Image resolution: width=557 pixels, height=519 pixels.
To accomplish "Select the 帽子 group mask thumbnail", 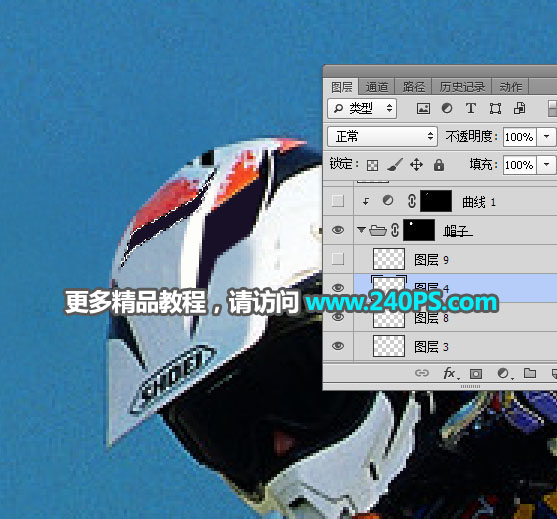I will click(419, 230).
